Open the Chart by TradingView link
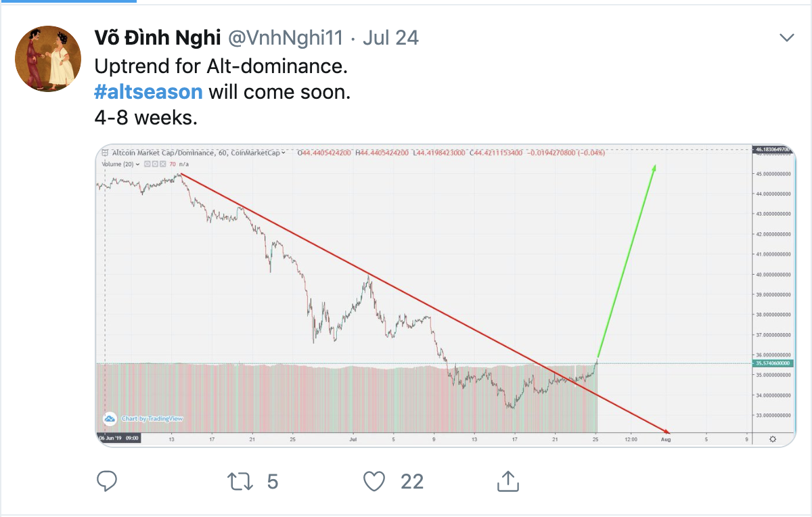Screen dimensions: 812x517 (152, 419)
